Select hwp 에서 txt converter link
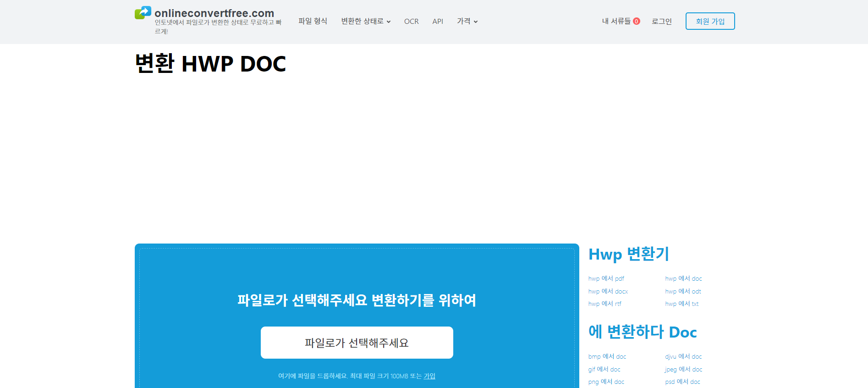Image resolution: width=868 pixels, height=388 pixels. pyautogui.click(x=681, y=304)
